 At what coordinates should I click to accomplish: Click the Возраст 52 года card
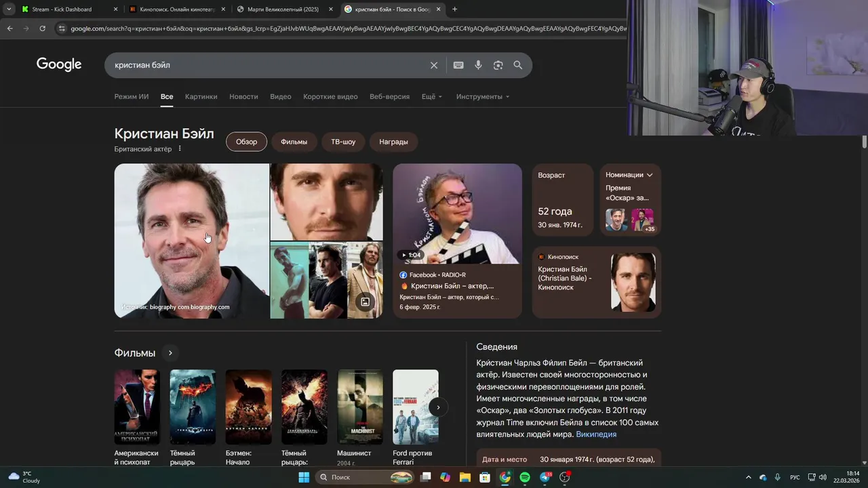[562, 200]
